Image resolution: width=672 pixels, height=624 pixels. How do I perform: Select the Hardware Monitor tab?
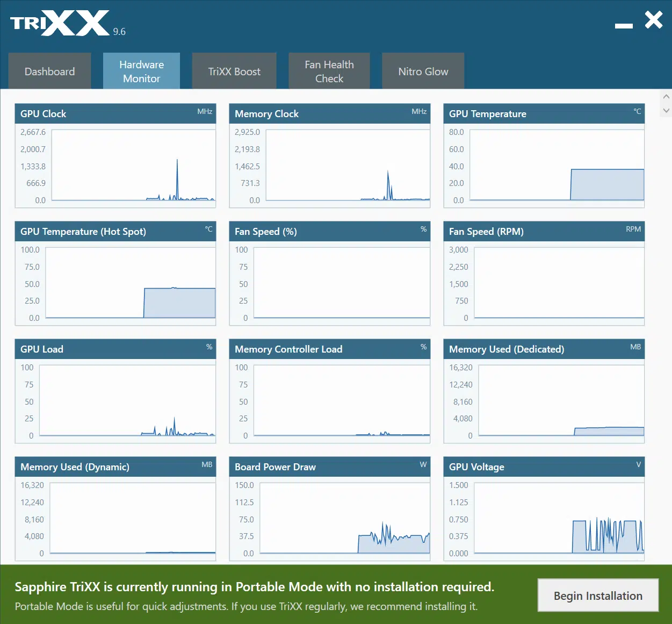pos(141,71)
